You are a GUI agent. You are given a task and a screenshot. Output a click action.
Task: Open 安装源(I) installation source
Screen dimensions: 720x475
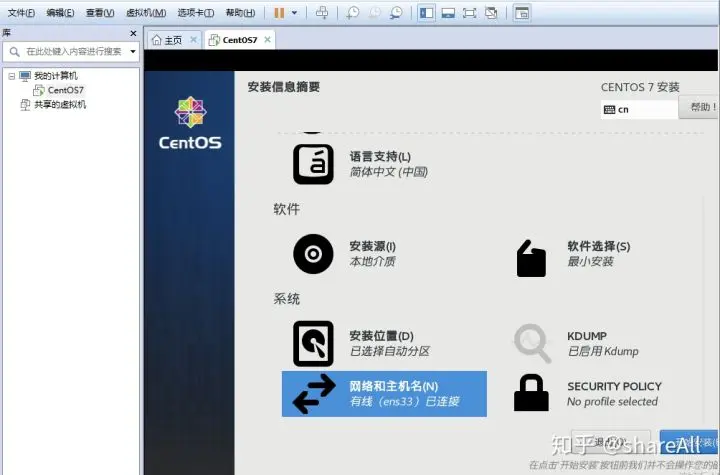tap(344, 254)
